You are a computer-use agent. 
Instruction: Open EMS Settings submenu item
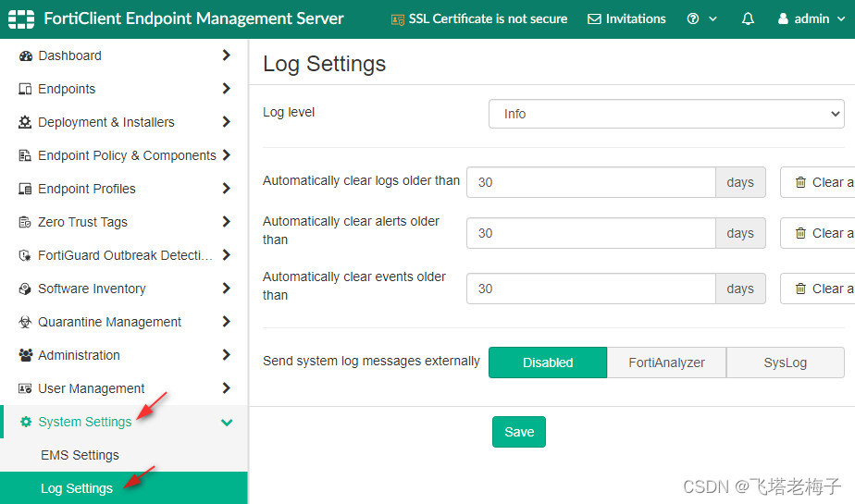[124, 455]
